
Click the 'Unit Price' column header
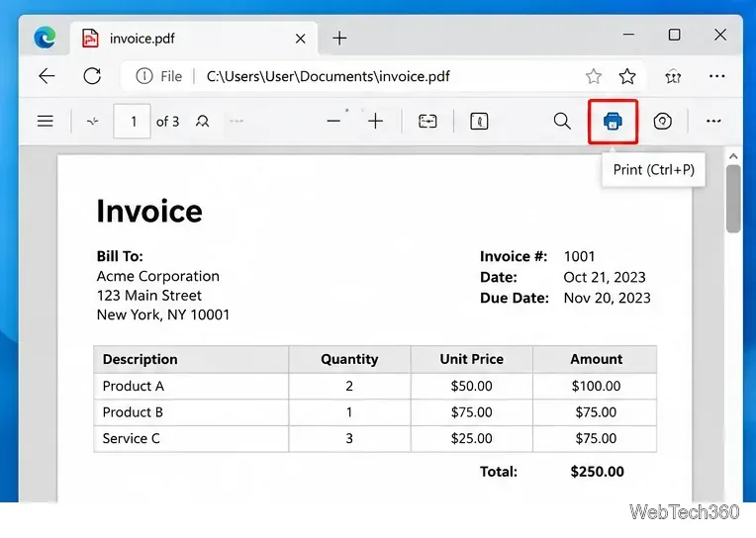tap(472, 359)
